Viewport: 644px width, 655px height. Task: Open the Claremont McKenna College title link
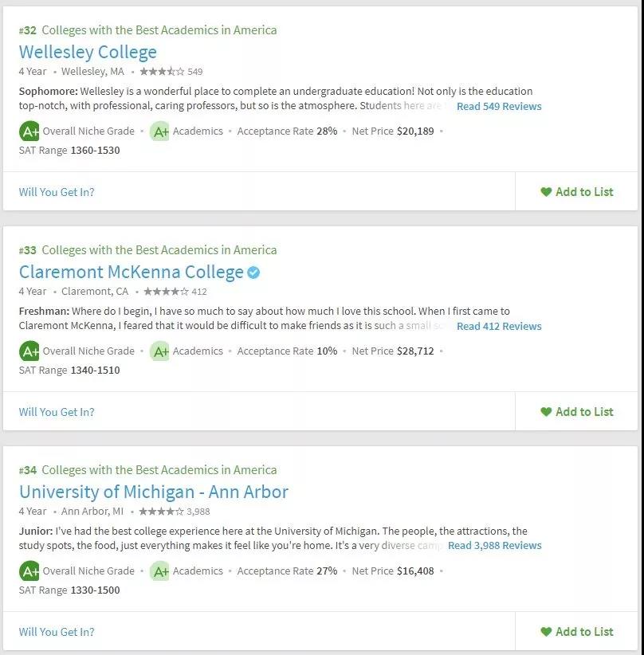coord(132,272)
